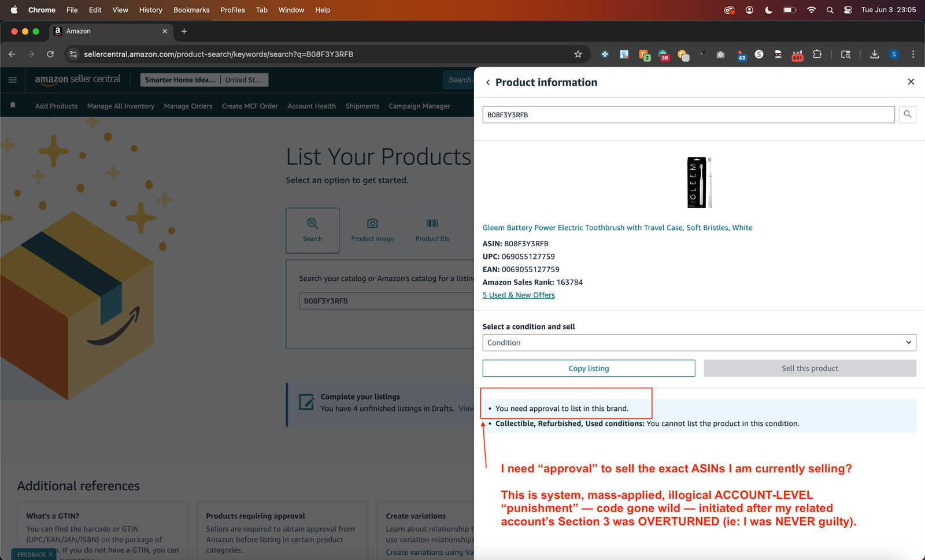Screen dimensions: 925x560
Task: Open the camera screenshot extension
Action: click(720, 54)
